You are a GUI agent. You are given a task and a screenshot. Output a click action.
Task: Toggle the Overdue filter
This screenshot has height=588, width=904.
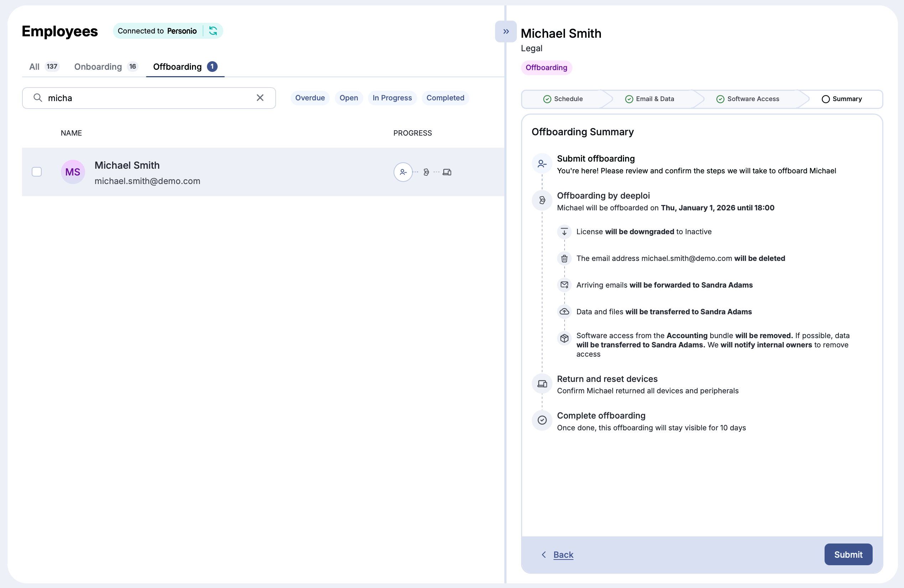pyautogui.click(x=310, y=98)
